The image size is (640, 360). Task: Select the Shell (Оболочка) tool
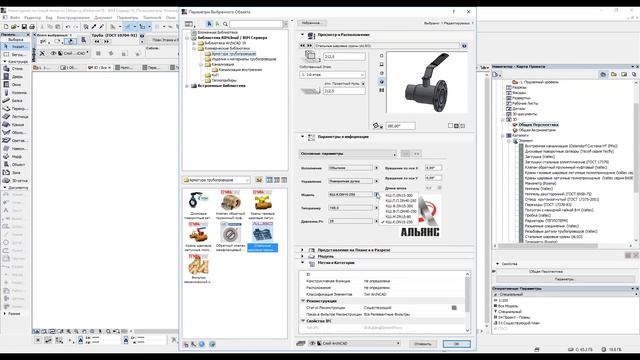coord(15,132)
